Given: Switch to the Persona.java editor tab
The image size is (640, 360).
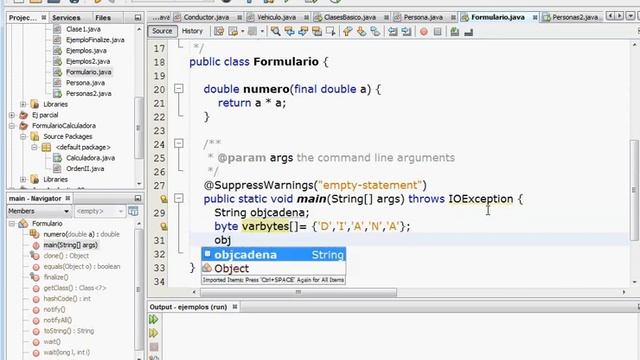Looking at the screenshot, I should [x=423, y=17].
